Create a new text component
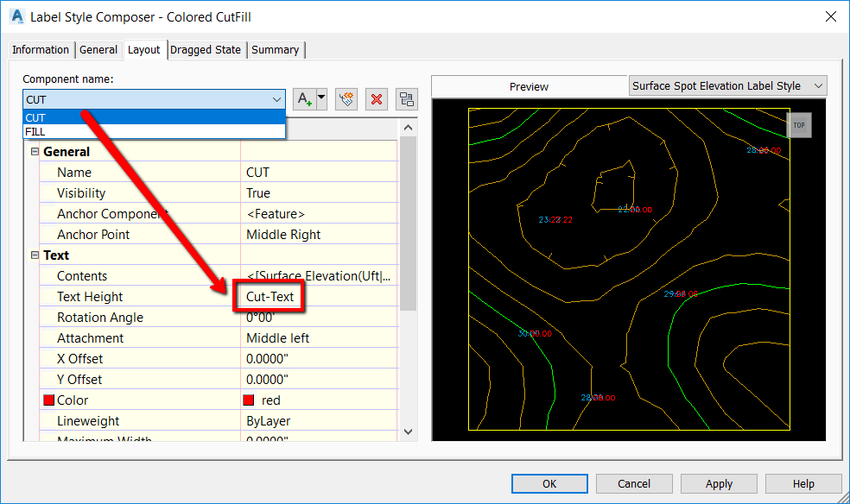 (303, 98)
